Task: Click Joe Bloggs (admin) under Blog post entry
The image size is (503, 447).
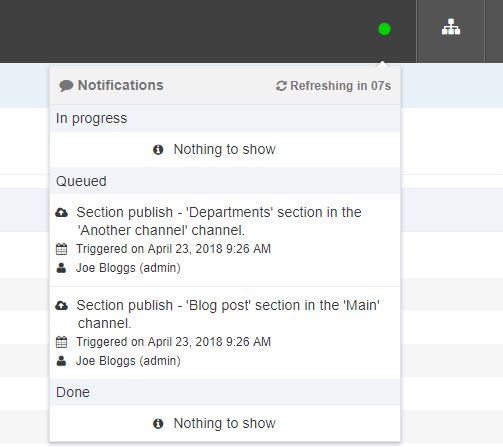Action: [128, 361]
